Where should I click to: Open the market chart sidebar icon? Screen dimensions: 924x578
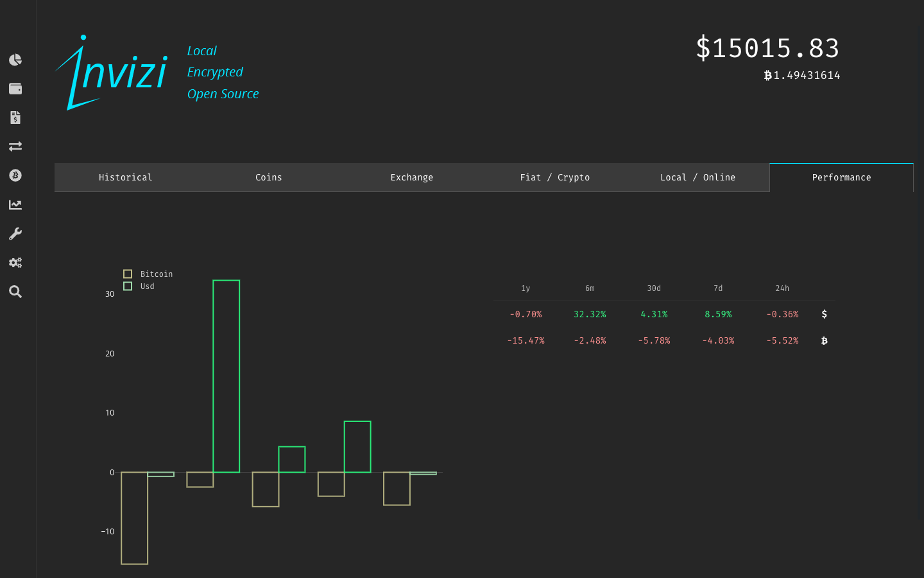[15, 204]
